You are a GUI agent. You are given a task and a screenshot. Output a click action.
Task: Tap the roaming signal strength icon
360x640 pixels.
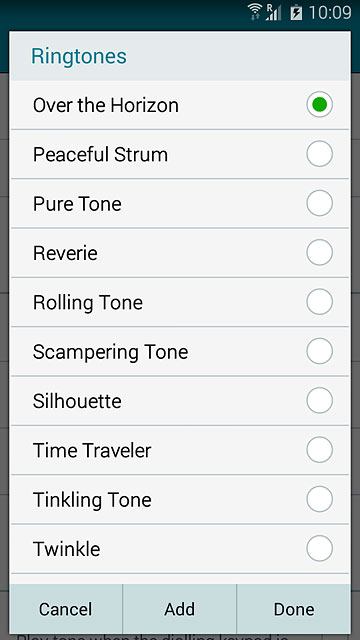click(273, 12)
